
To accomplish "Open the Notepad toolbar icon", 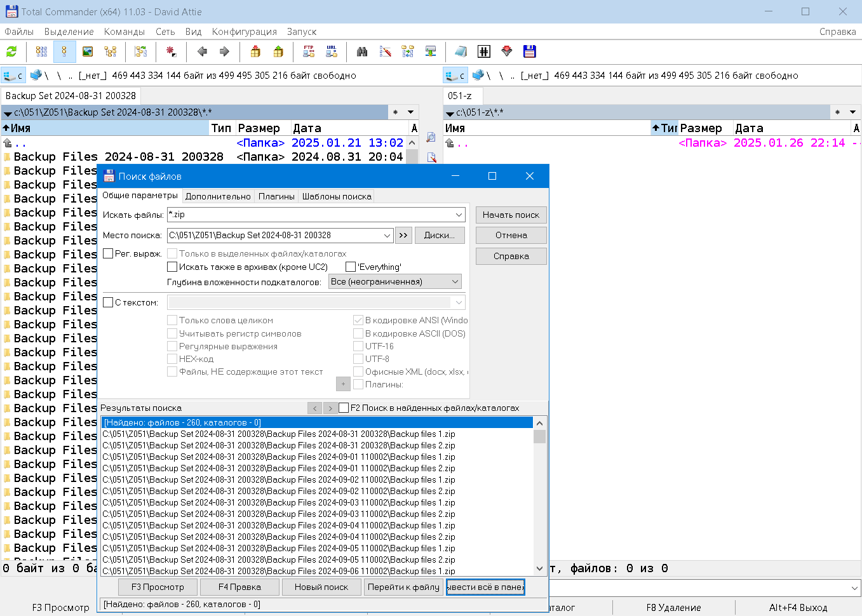I will pyautogui.click(x=459, y=51).
